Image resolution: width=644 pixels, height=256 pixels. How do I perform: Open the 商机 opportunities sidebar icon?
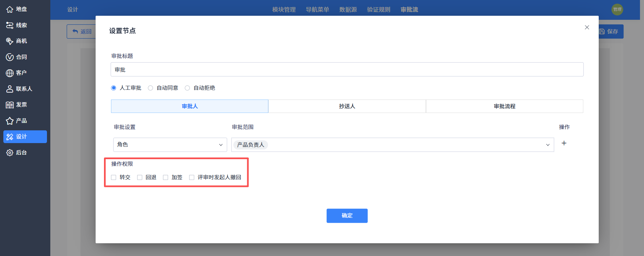point(10,41)
